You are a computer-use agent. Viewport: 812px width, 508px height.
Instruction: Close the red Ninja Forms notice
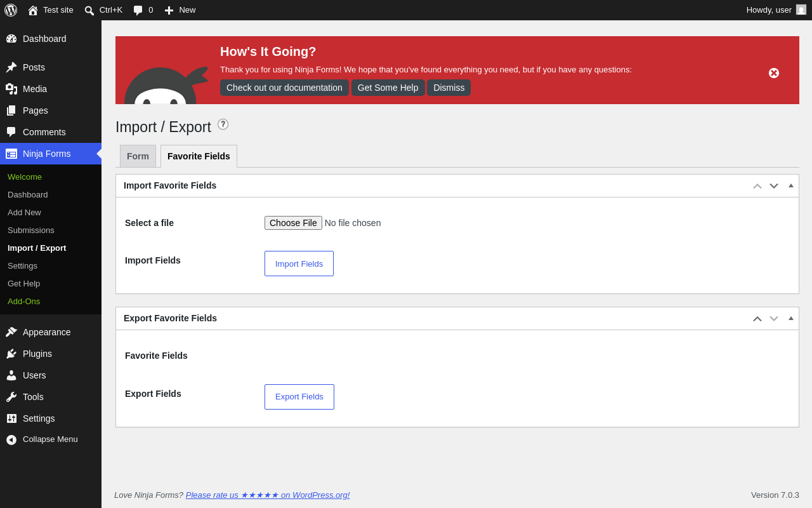coord(774,73)
